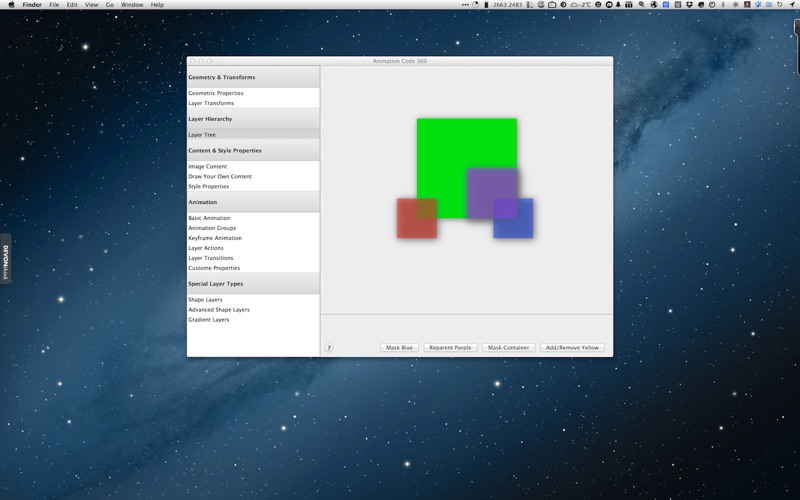Click the notification bell menu bar icon
This screenshot has height=500, width=800.
pos(618,5)
